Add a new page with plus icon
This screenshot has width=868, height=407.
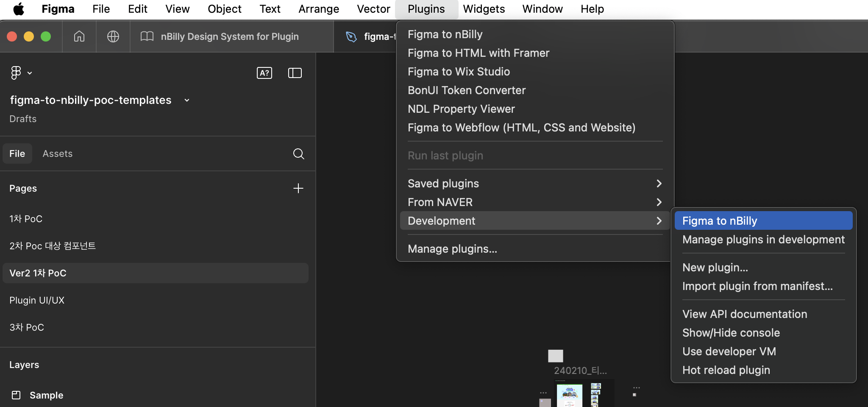pos(298,188)
